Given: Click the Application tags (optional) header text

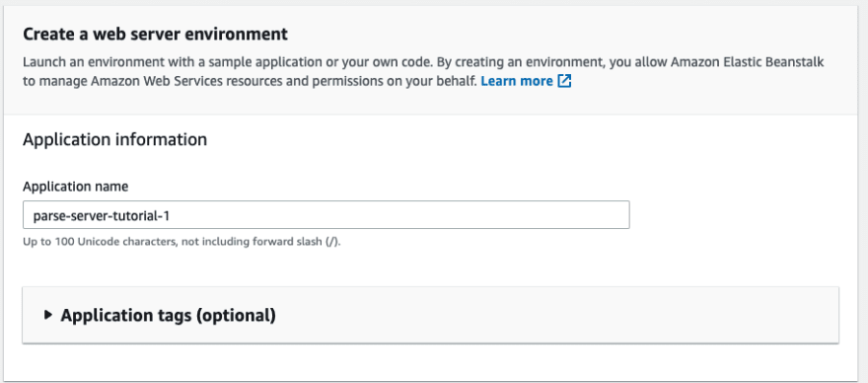Looking at the screenshot, I should [x=169, y=315].
